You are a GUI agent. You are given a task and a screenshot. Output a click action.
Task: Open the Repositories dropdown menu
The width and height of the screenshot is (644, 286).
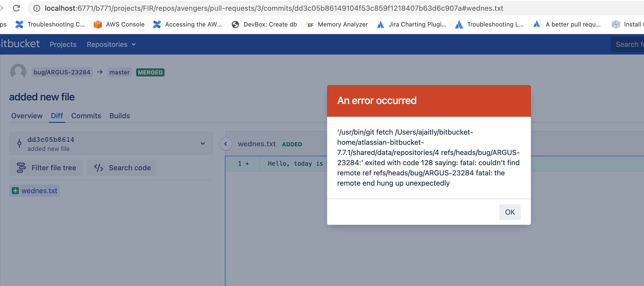(x=111, y=44)
